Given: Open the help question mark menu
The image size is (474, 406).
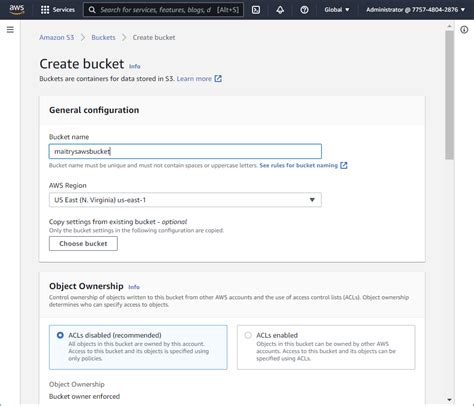Looking at the screenshot, I should [x=304, y=10].
